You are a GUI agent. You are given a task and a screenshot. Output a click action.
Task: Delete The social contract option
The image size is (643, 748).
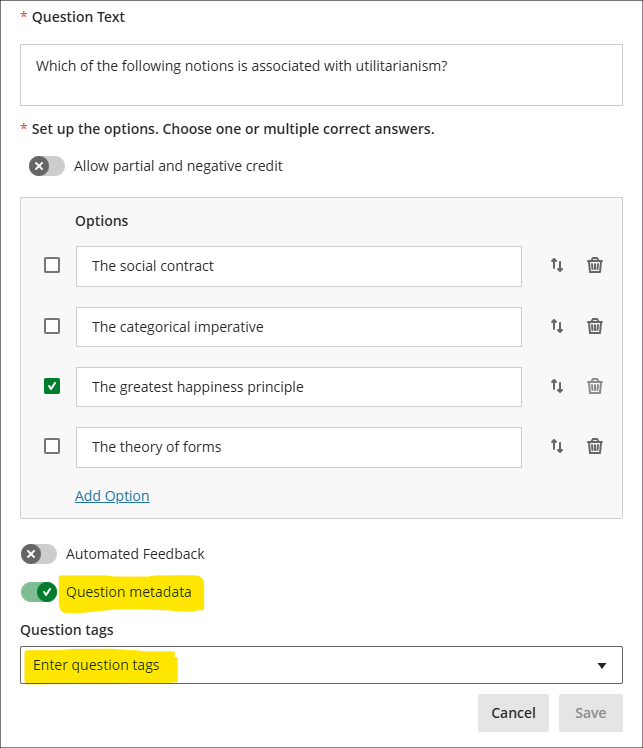pyautogui.click(x=595, y=266)
